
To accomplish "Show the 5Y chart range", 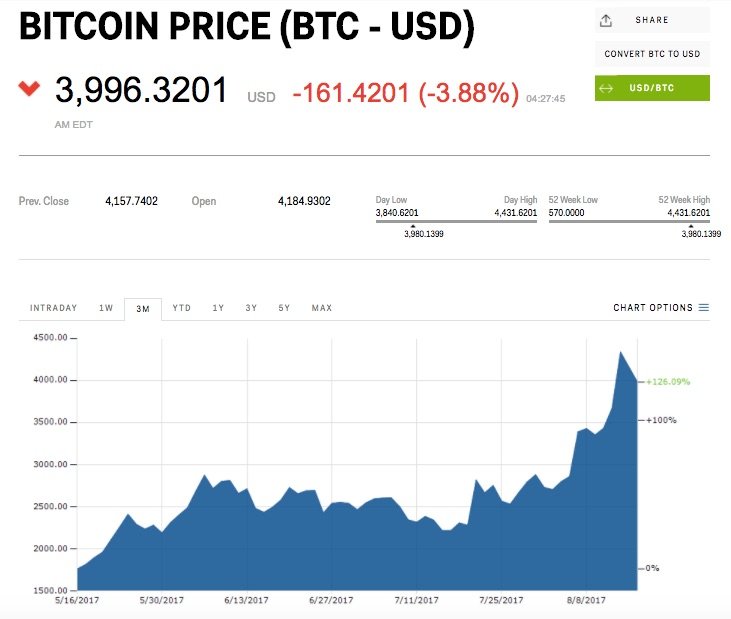I will pos(284,308).
